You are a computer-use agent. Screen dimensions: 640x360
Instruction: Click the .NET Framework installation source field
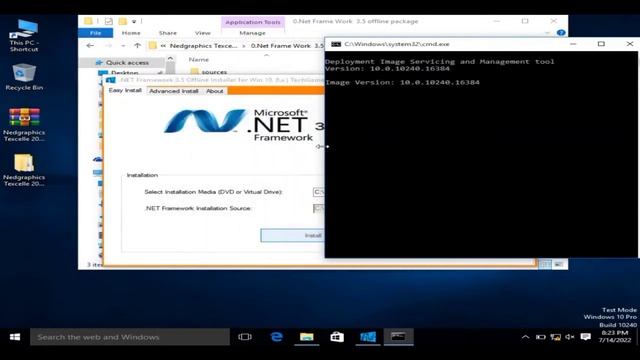319,208
